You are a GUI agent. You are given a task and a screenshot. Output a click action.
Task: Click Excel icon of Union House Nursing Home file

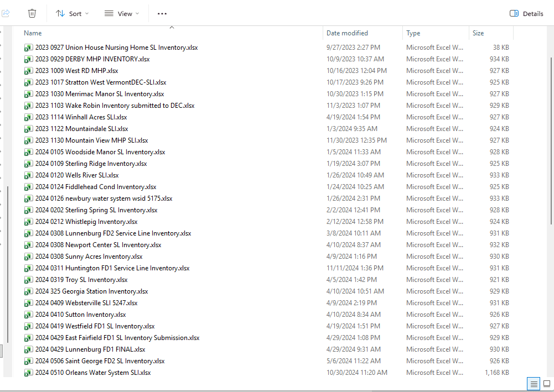click(28, 48)
